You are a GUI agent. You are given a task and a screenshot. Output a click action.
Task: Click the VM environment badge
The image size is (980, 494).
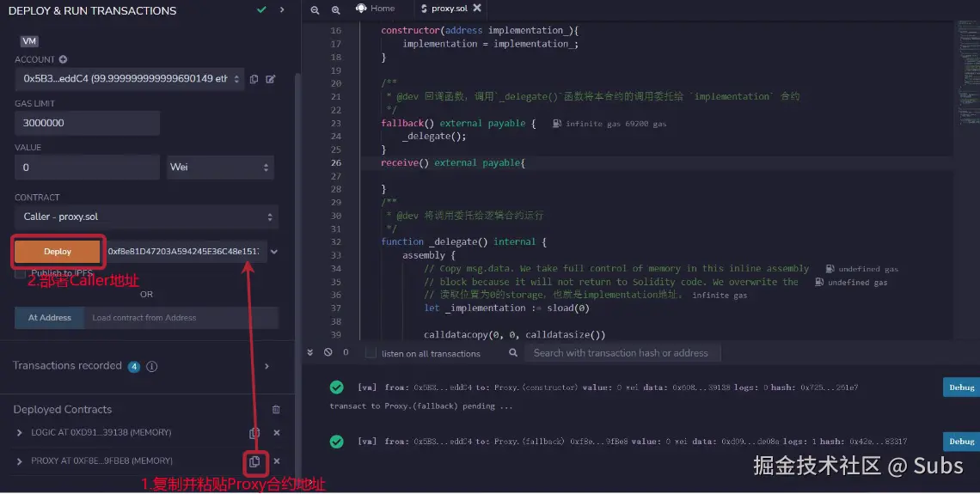point(29,41)
